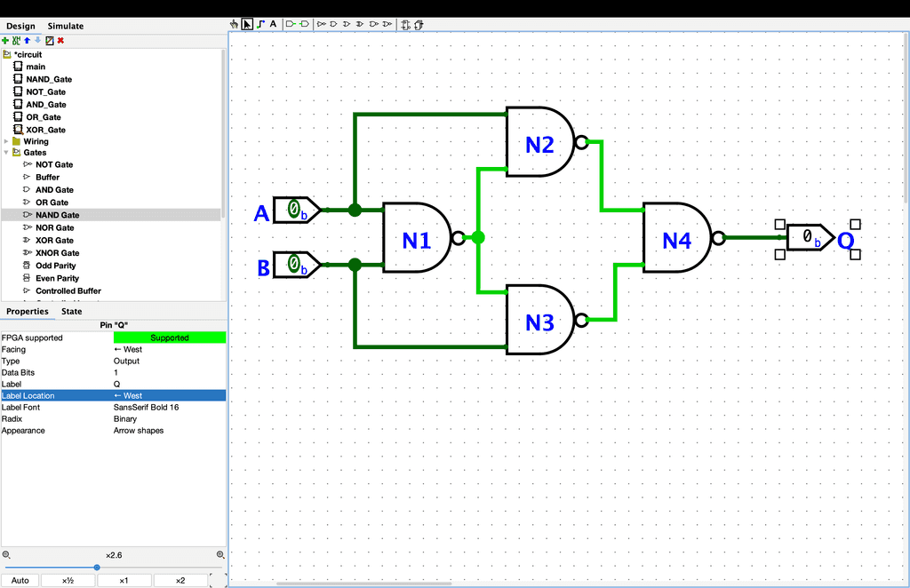The width and height of the screenshot is (910, 588).
Task: Click the zoom slider handle
Action: (97, 567)
